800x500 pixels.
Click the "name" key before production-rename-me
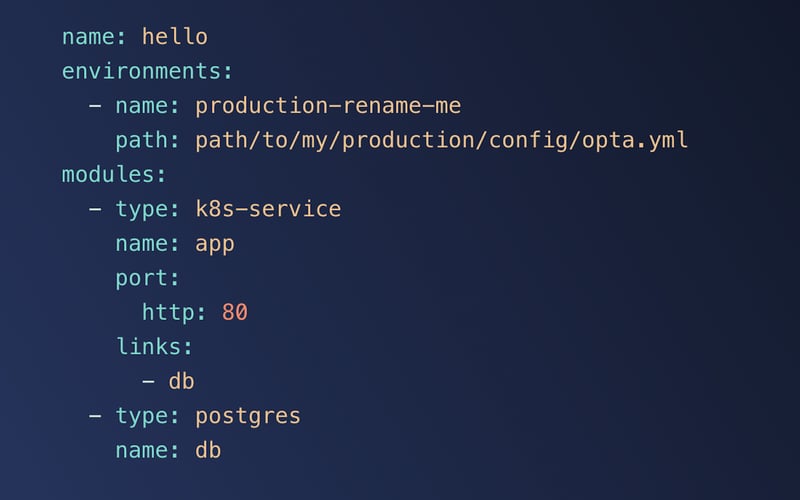click(x=141, y=105)
